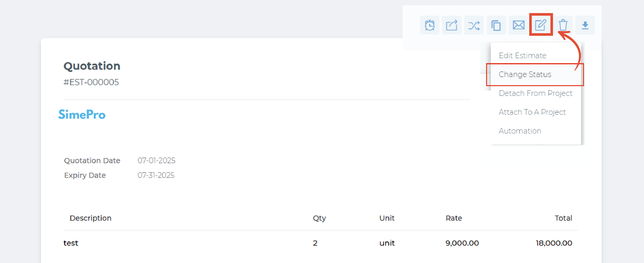Download the quotation with arrow icon
Image resolution: width=644 pixels, height=263 pixels.
point(585,25)
